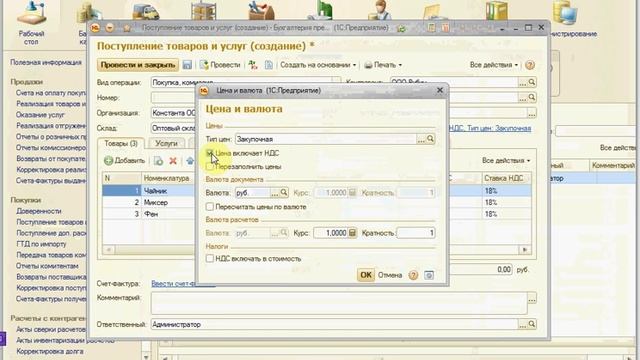
Task: Switch to the Товары (3) tab
Action: (121, 143)
